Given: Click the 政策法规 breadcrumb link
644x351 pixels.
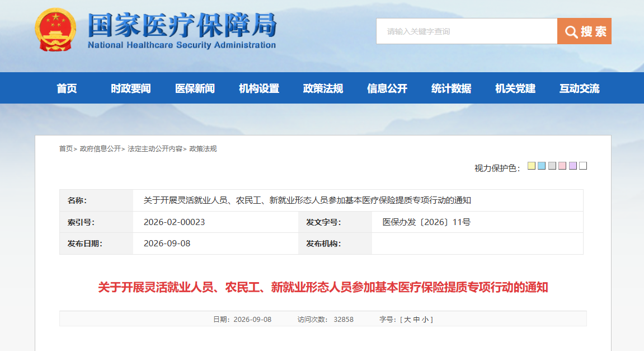Looking at the screenshot, I should pyautogui.click(x=203, y=149).
